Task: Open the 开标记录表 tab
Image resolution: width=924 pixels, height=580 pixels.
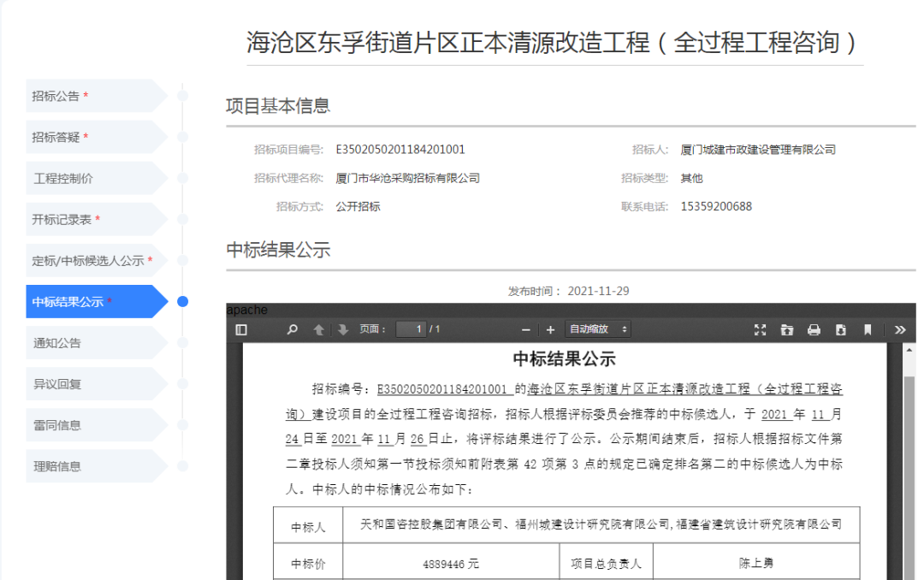Action: 97,219
